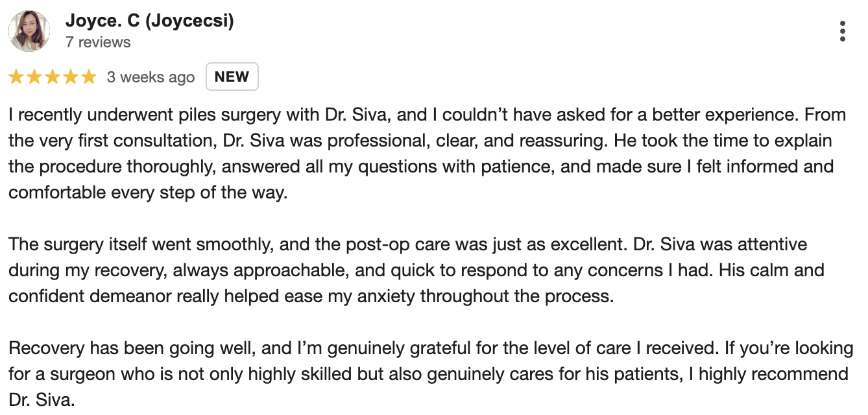868x415 pixels.
Task: Open the reviewer name Joyce. C (Joycecsi)
Action: pos(150,21)
